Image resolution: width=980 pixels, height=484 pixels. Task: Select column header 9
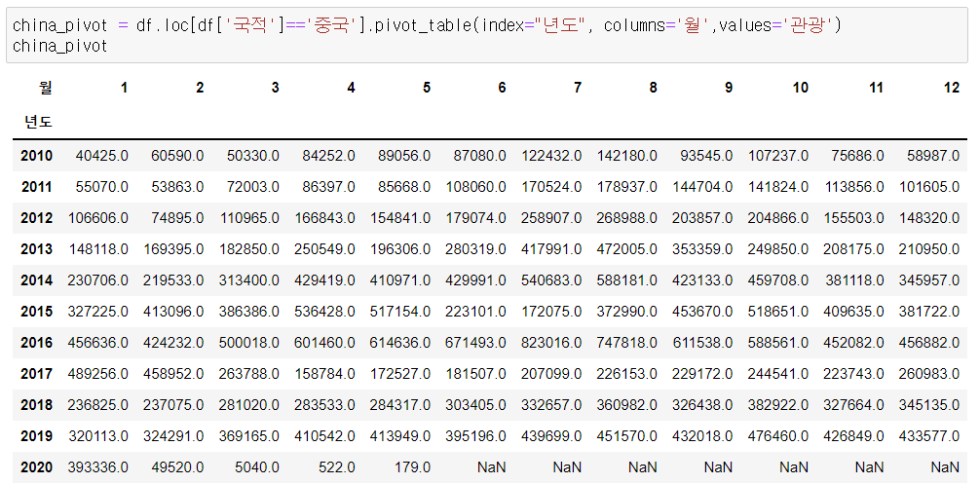pyautogui.click(x=729, y=88)
